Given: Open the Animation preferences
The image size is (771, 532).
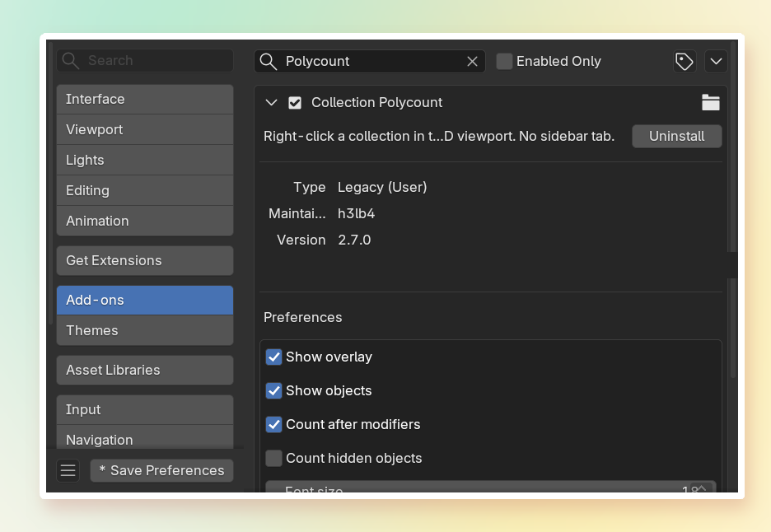Looking at the screenshot, I should pyautogui.click(x=145, y=222).
